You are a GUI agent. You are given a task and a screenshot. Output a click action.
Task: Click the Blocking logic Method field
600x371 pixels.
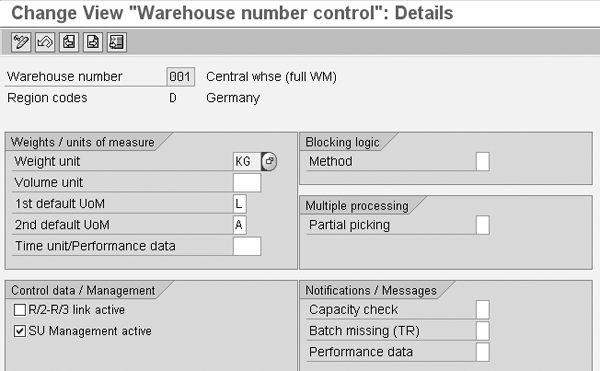click(x=483, y=161)
